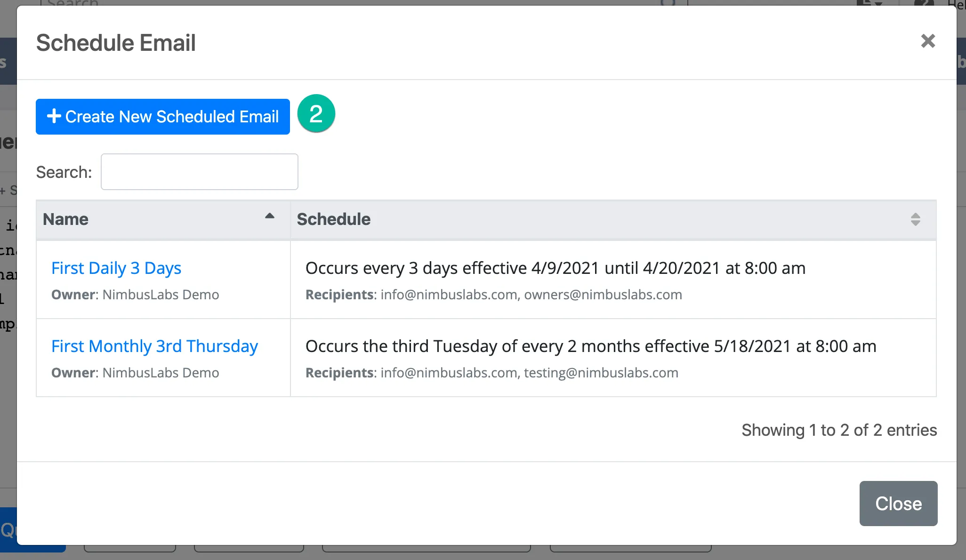Select recipients line with testing@nimbuslabs.com
Viewport: 966px width, 560px height.
(x=492, y=373)
